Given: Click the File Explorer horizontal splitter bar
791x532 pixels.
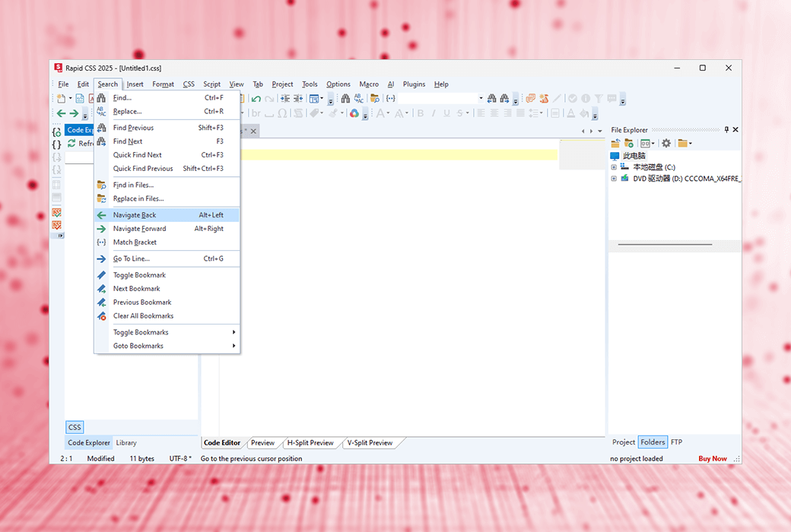Looking at the screenshot, I should pyautogui.click(x=675, y=245).
